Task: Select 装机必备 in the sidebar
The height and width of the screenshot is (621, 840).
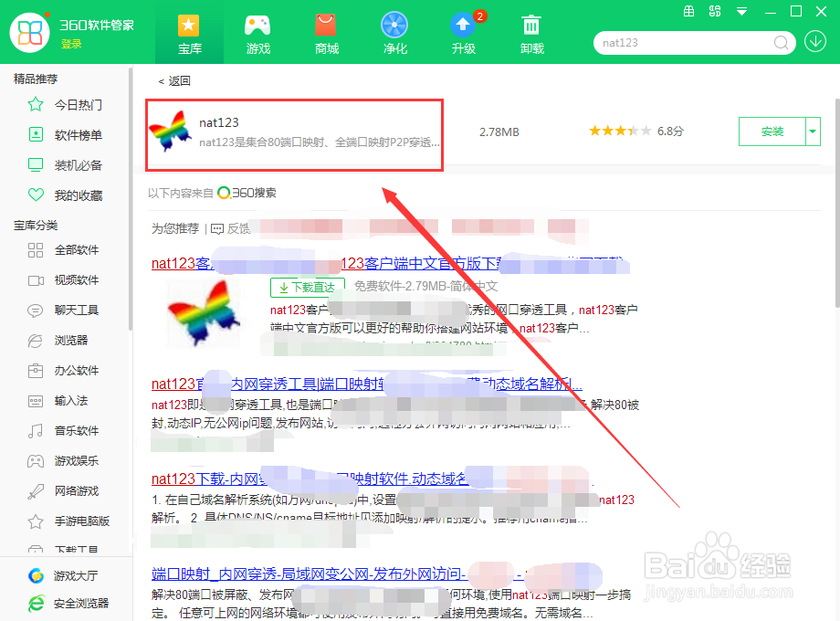Action: pos(79,165)
